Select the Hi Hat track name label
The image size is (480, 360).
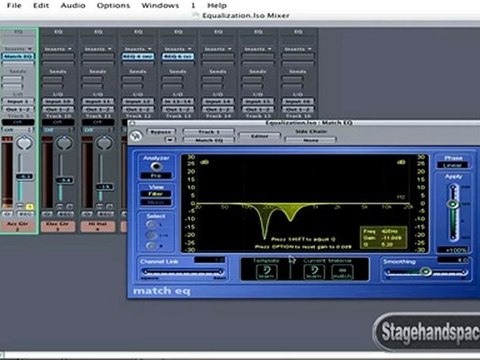98,226
